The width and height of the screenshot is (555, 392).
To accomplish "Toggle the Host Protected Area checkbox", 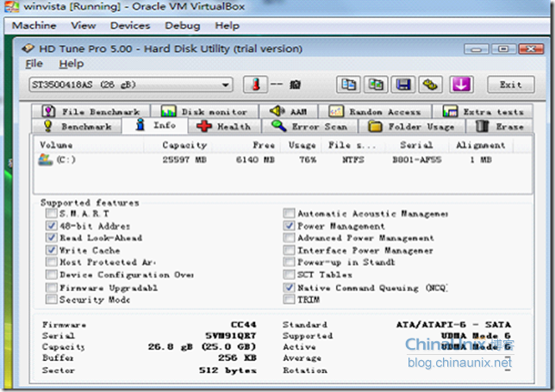I will point(52,262).
